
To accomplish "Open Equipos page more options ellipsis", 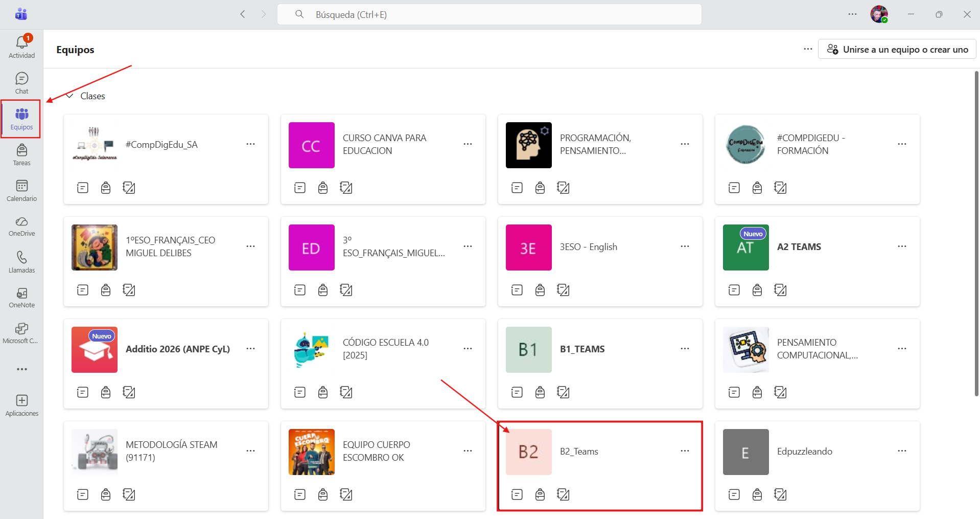I will 808,49.
